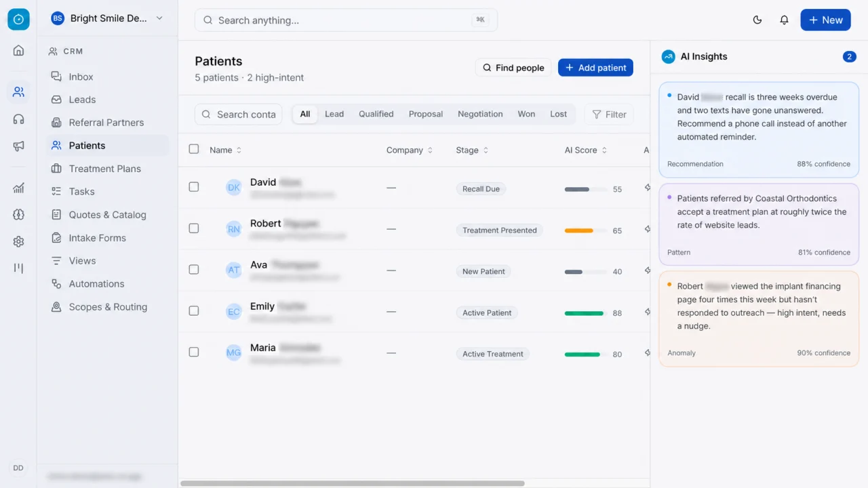The width and height of the screenshot is (868, 488).
Task: Select the Lost stage tab
Action: [x=559, y=114]
